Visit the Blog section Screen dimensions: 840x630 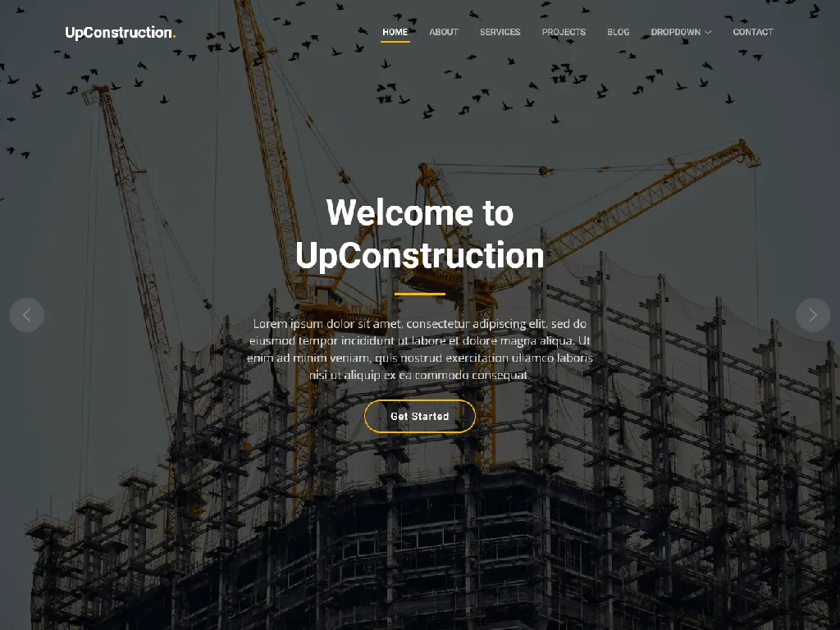(619, 32)
